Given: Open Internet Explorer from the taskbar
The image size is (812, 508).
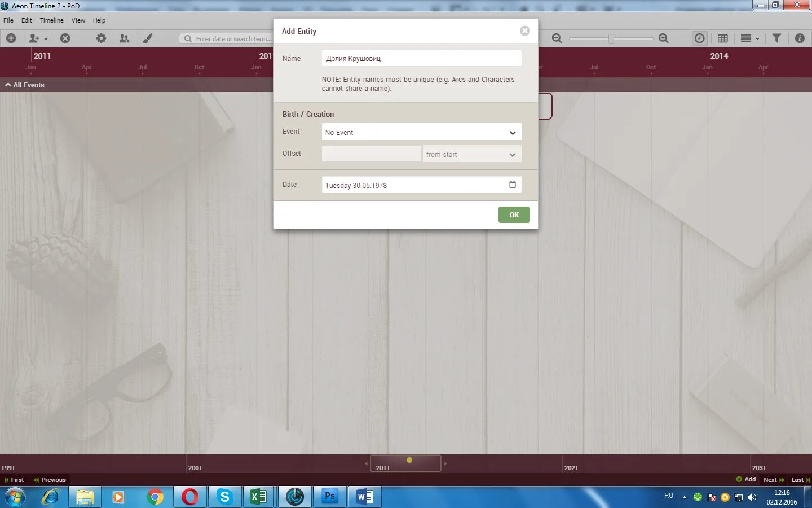Looking at the screenshot, I should coord(50,497).
